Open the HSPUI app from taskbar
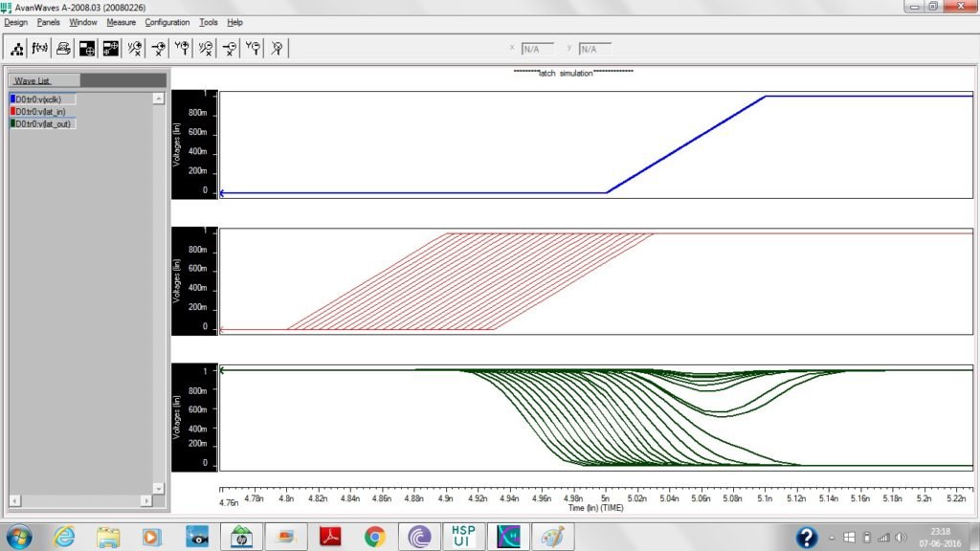 pos(461,536)
